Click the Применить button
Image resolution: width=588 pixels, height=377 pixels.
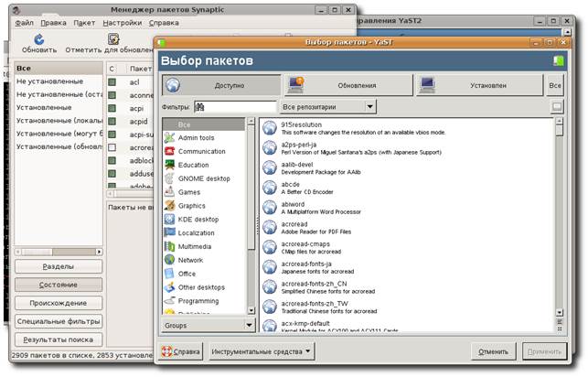pyautogui.click(x=544, y=351)
